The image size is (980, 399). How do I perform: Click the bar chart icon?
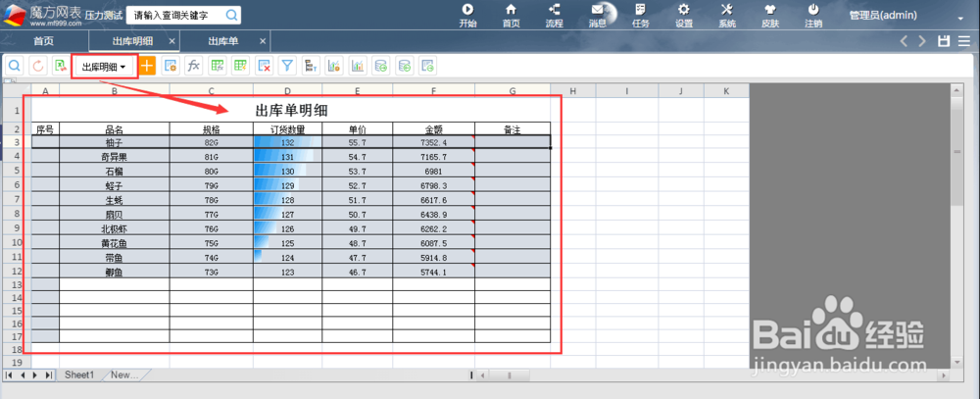[x=358, y=66]
